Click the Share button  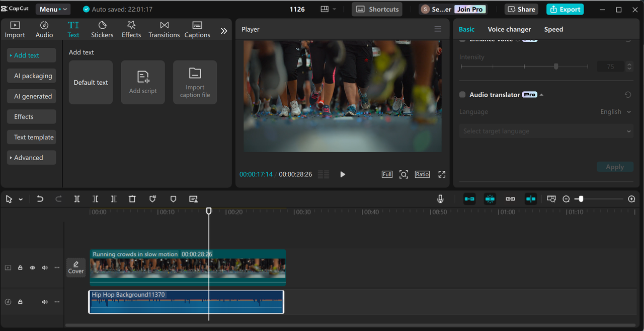[x=521, y=9]
